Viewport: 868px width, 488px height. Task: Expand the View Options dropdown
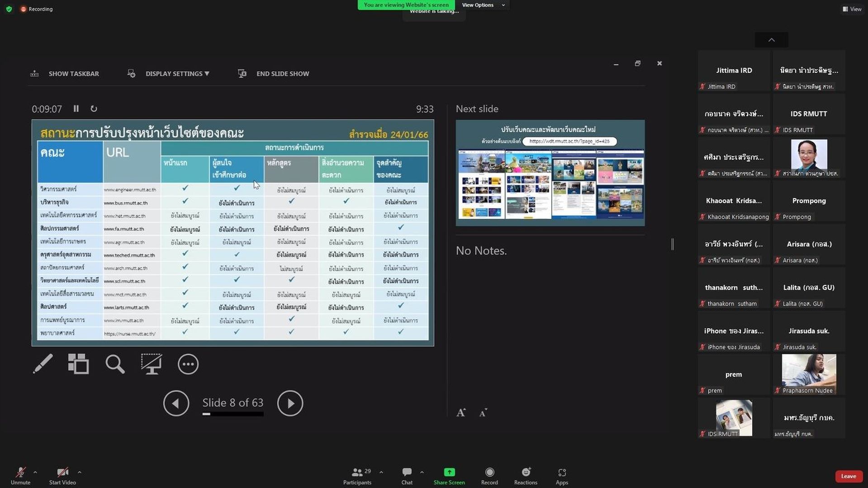483,5
